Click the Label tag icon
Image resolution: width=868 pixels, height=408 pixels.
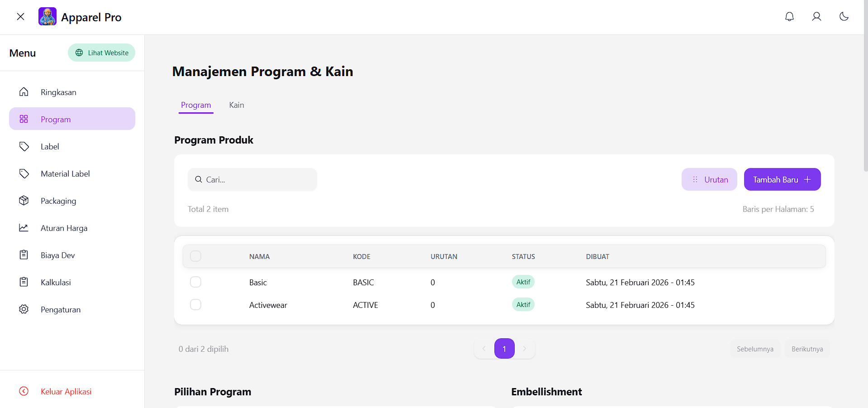24,146
